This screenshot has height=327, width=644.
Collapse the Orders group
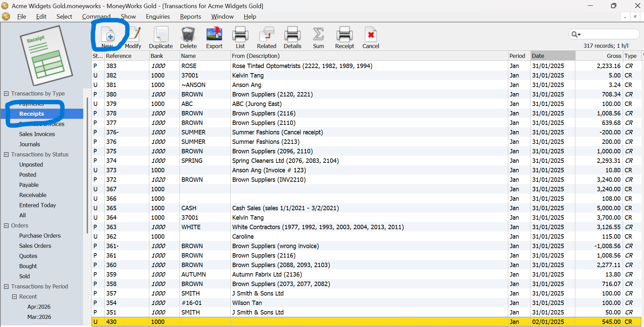tap(6, 225)
